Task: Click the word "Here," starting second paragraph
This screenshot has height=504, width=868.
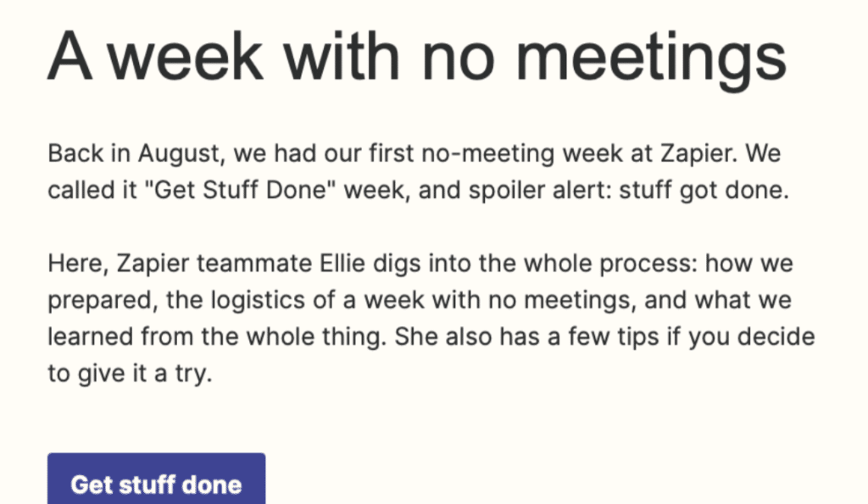Action: click(78, 263)
